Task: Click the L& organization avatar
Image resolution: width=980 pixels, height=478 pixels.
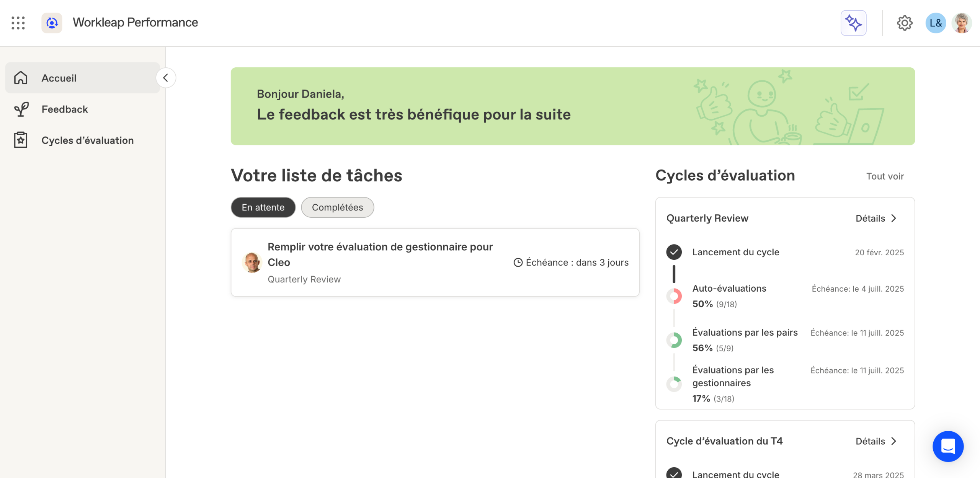Action: tap(935, 23)
